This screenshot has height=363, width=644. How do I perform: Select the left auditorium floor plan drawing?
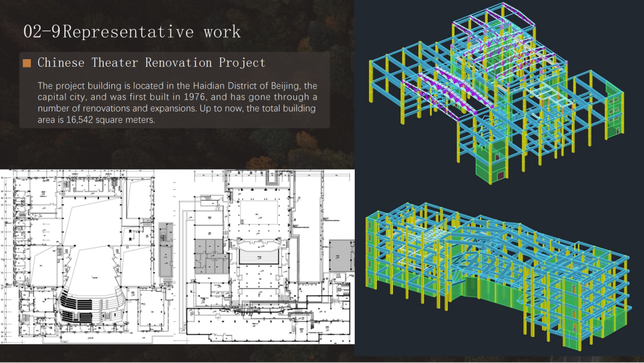tap(83, 257)
